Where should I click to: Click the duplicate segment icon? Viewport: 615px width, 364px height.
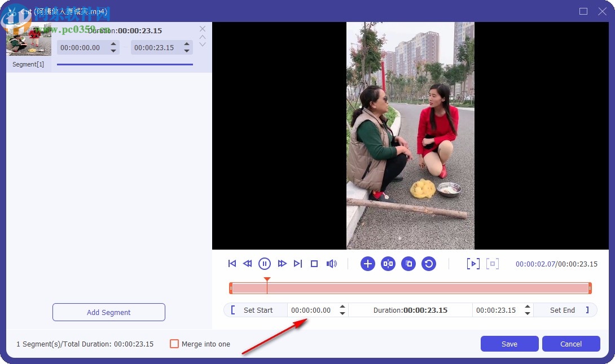[x=408, y=263]
